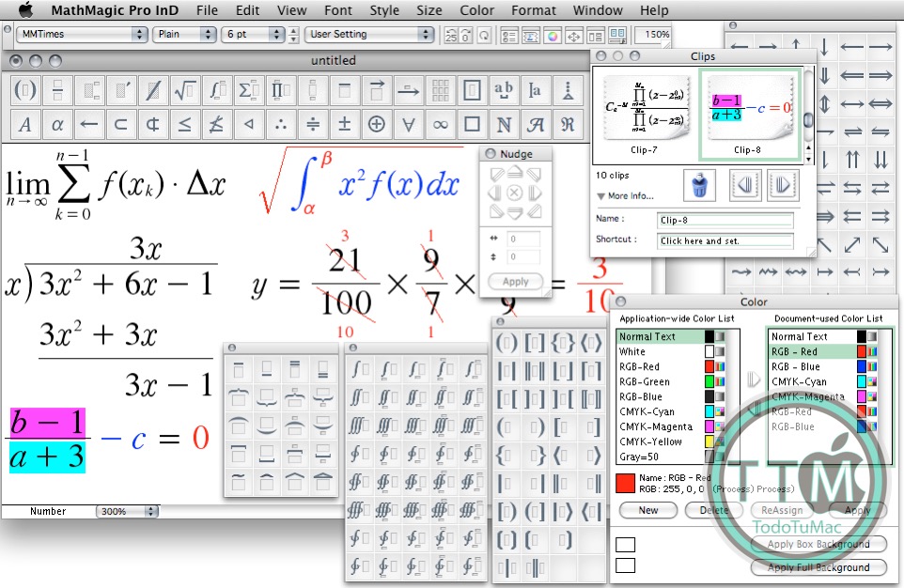Open the plus-minus operator palette
904x588 pixels.
[x=345, y=124]
